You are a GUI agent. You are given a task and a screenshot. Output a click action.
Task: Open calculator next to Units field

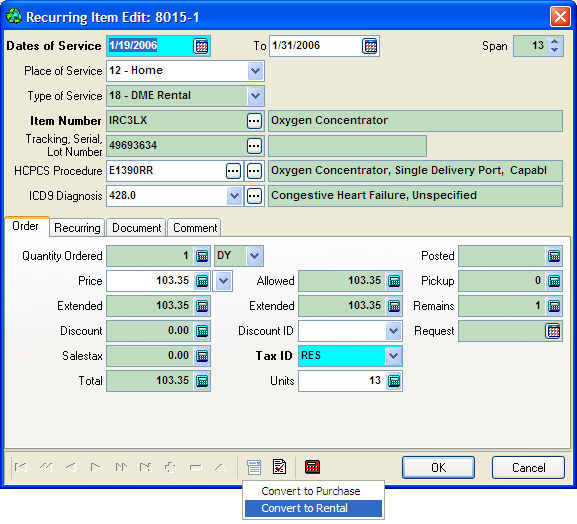(394, 381)
